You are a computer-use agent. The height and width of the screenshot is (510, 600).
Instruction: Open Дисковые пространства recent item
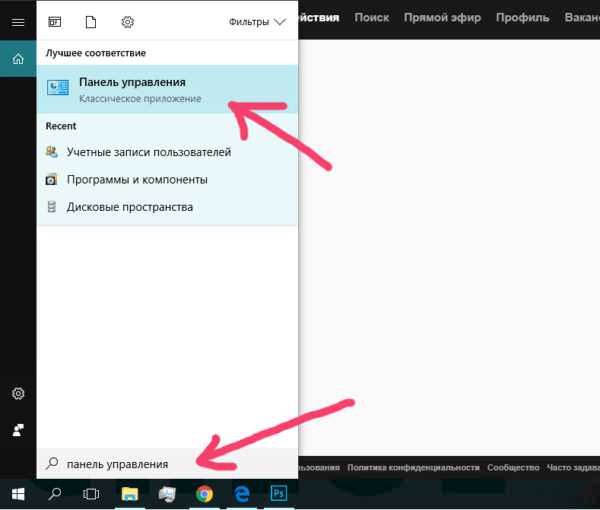coord(167,207)
